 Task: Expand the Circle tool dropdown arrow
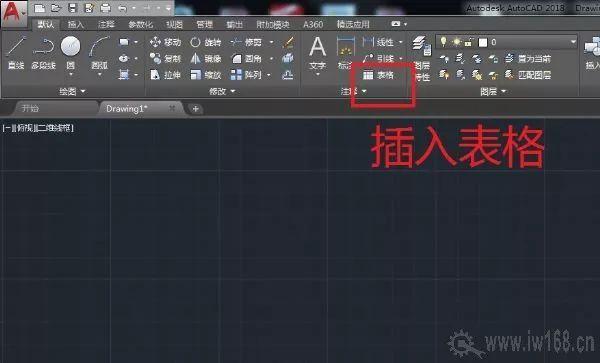tap(70, 74)
